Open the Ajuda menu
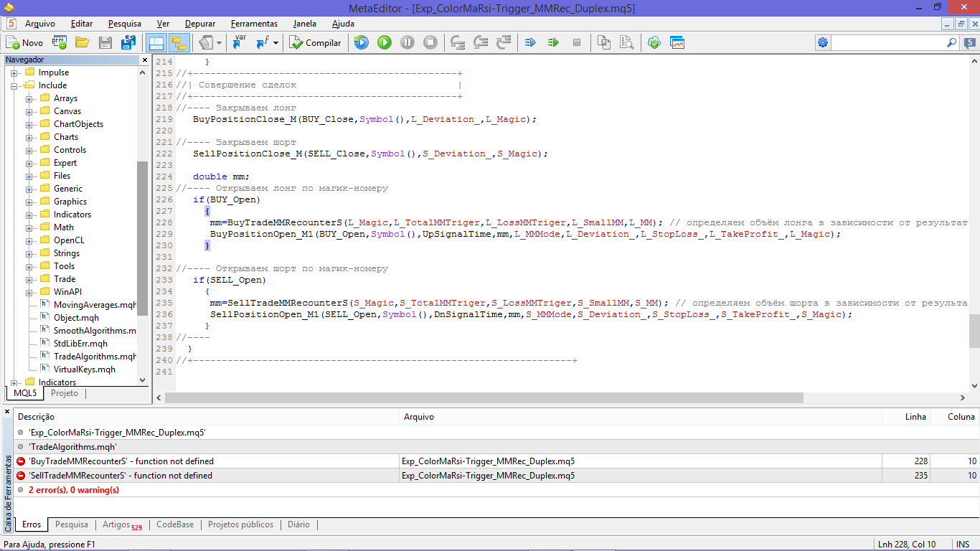980x551 pixels. (343, 24)
